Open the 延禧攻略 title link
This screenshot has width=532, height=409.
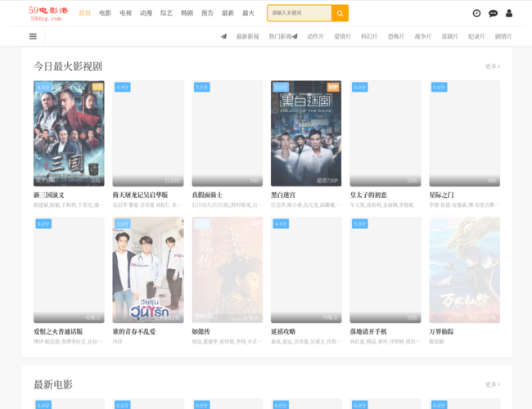[x=283, y=331]
